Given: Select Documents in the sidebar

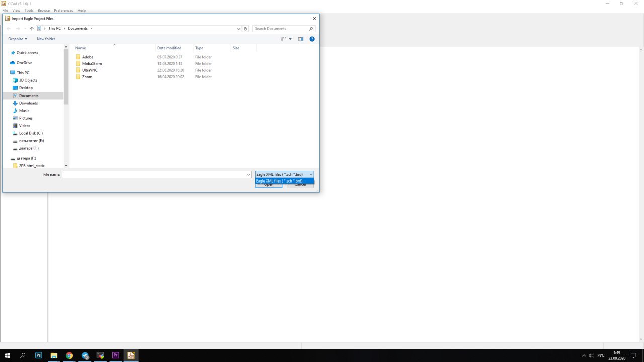Looking at the screenshot, I should tap(29, 96).
